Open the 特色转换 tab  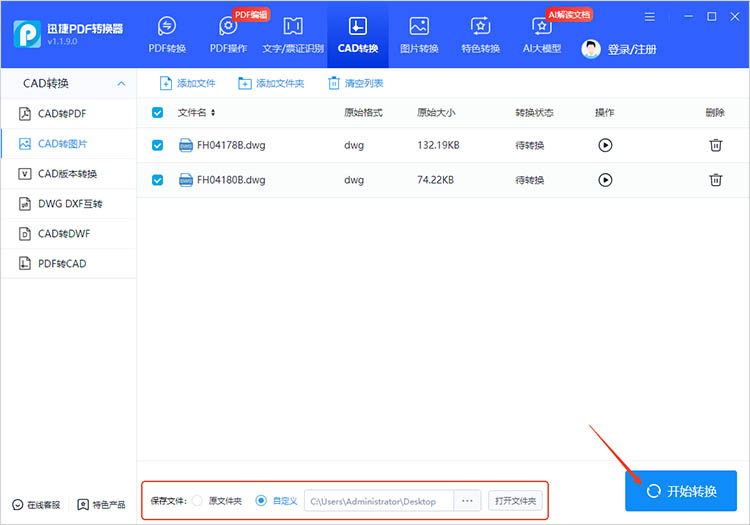pyautogui.click(x=480, y=34)
